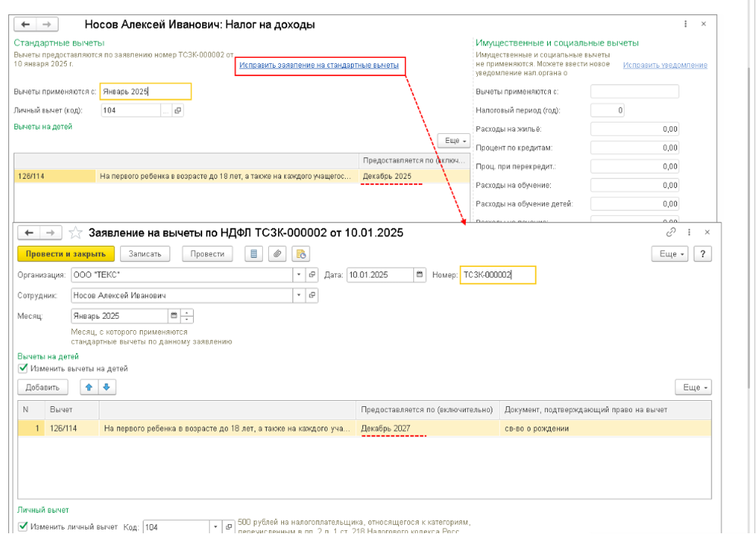The image size is (756, 534).
Task: Select Декабрь 2027 cell in Заявление table
Action: click(428, 429)
